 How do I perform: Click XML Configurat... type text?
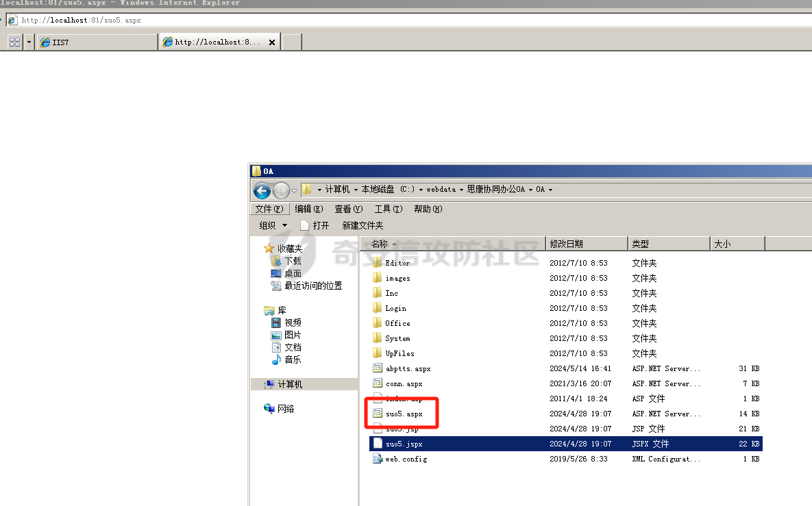[x=666, y=459]
